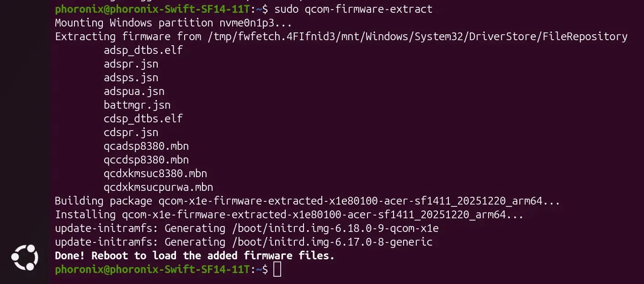Viewport: 644px width, 284px height.
Task: Click the sudo qcom-firmware-extract command text
Action: 354,9
